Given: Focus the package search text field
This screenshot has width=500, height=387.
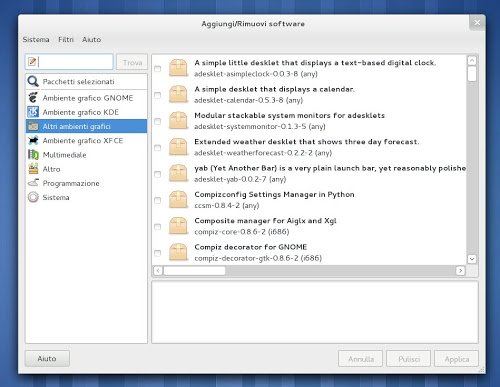Looking at the screenshot, I should point(69,62).
